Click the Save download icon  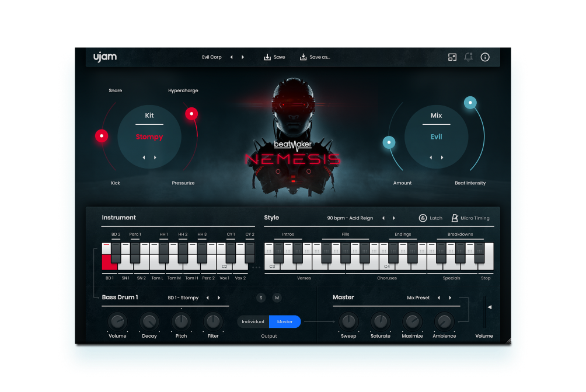tap(267, 57)
